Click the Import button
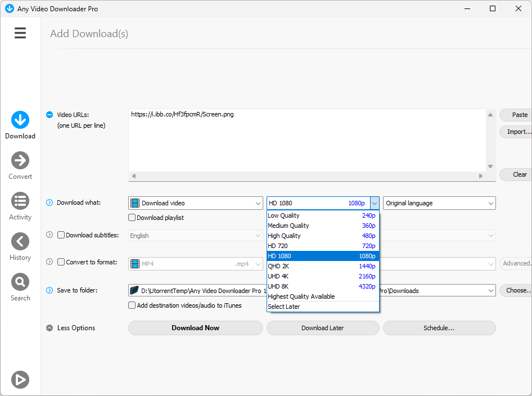The height and width of the screenshot is (396, 532). tap(516, 132)
